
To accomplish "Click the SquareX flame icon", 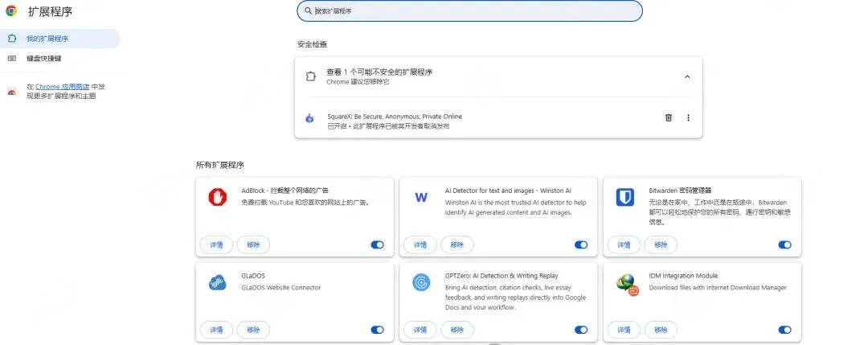I will 309,117.
